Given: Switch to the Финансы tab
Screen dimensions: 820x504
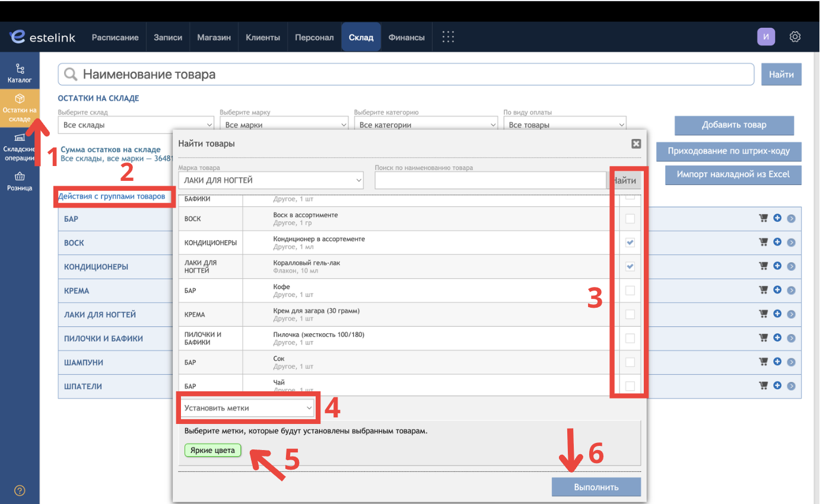Looking at the screenshot, I should pyautogui.click(x=406, y=37).
